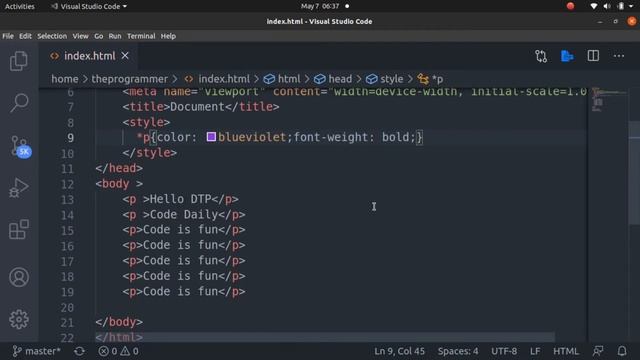Click the home breadcrumb segment
This screenshot has width=640, height=360.
tap(64, 79)
